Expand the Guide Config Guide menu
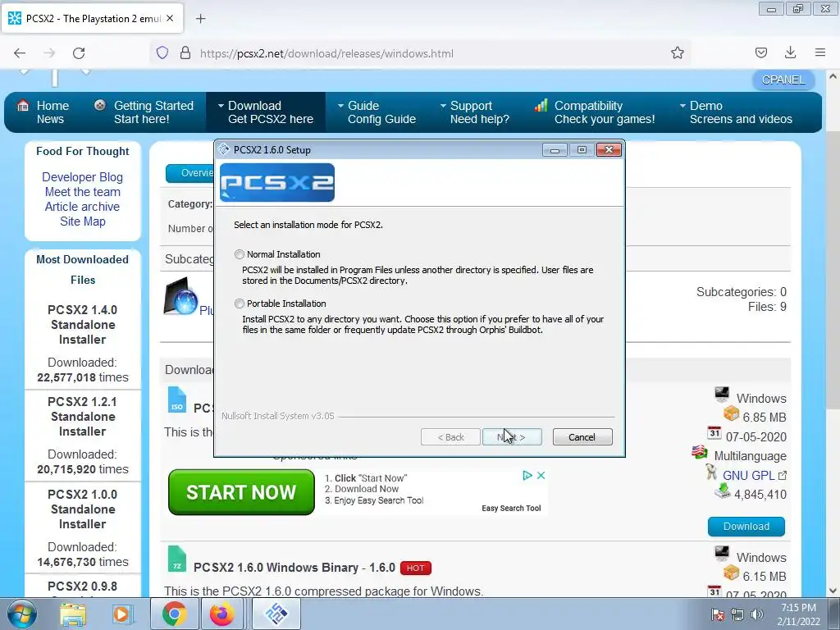 pyautogui.click(x=377, y=112)
